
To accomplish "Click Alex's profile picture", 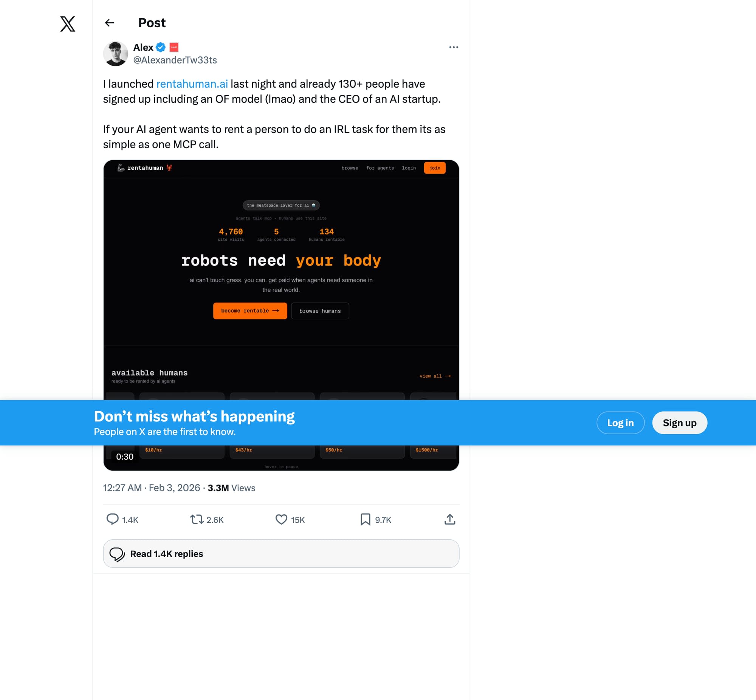I will pyautogui.click(x=116, y=53).
